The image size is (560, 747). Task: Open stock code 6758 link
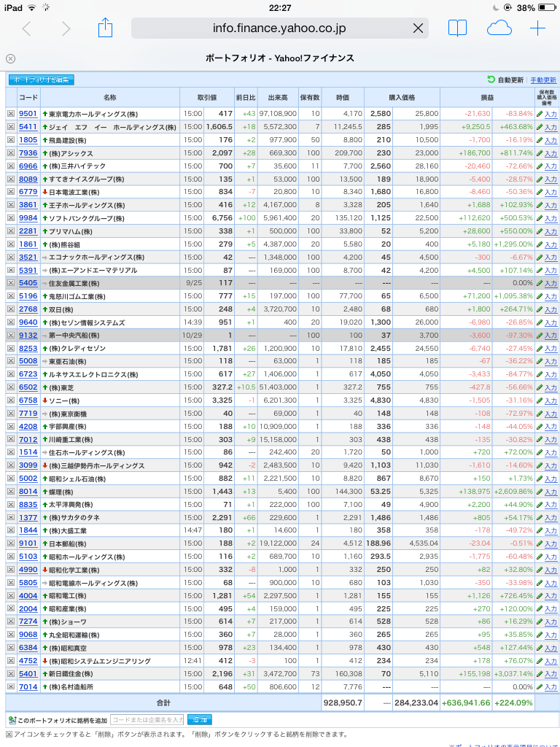[x=28, y=400]
